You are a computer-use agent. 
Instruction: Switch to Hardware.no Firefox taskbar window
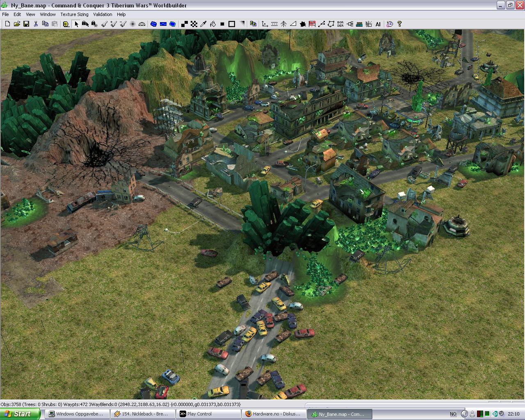(274, 414)
